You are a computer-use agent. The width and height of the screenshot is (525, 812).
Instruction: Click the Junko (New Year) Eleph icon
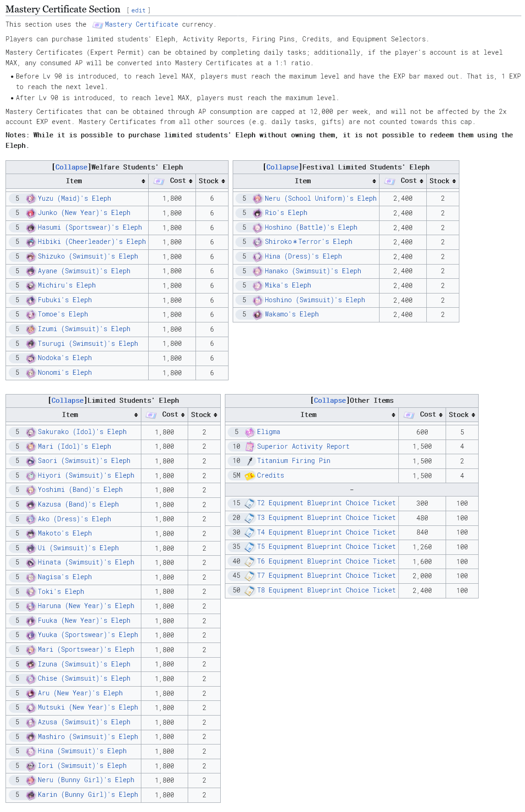(31, 213)
